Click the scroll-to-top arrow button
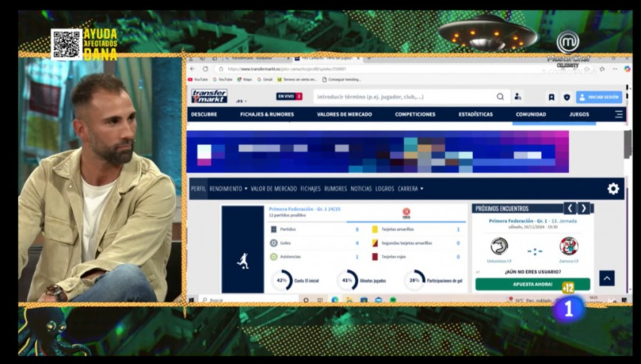 tap(607, 278)
